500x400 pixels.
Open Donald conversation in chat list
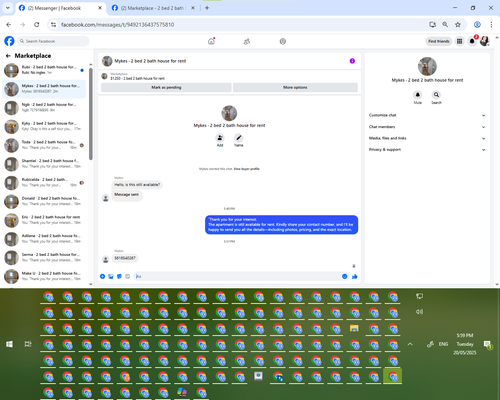[44, 201]
